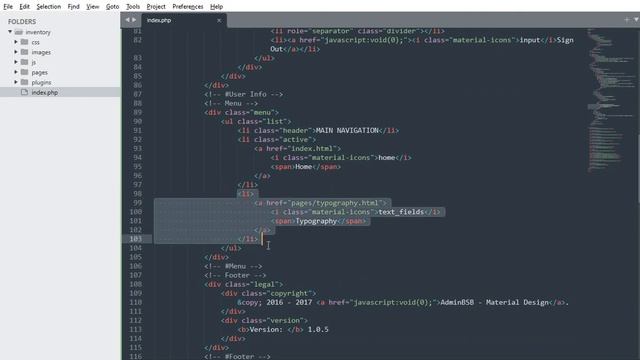Click the js folder icon
The height and width of the screenshot is (360, 640).
(24, 62)
